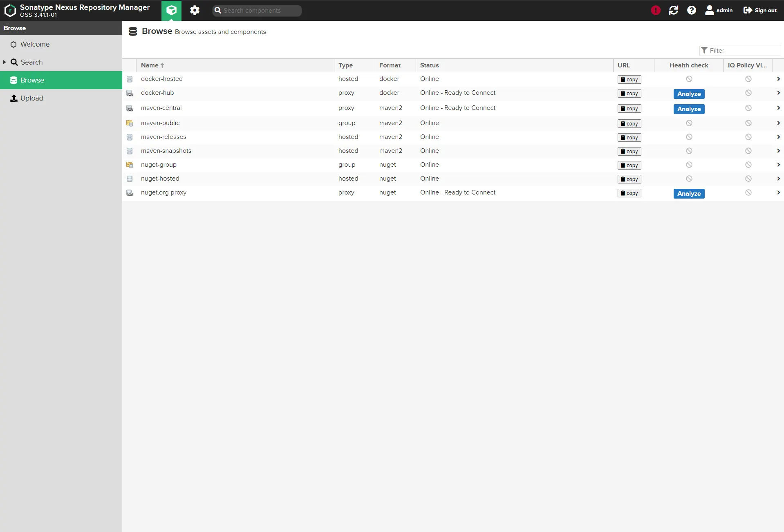This screenshot has height=532, width=784.
Task: Open Search in the sidebar
Action: [x=31, y=62]
